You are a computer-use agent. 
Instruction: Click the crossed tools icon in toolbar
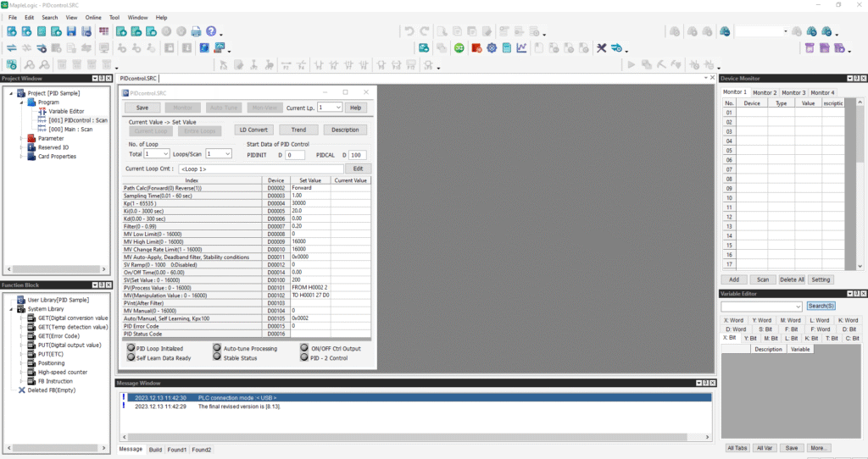pos(601,48)
